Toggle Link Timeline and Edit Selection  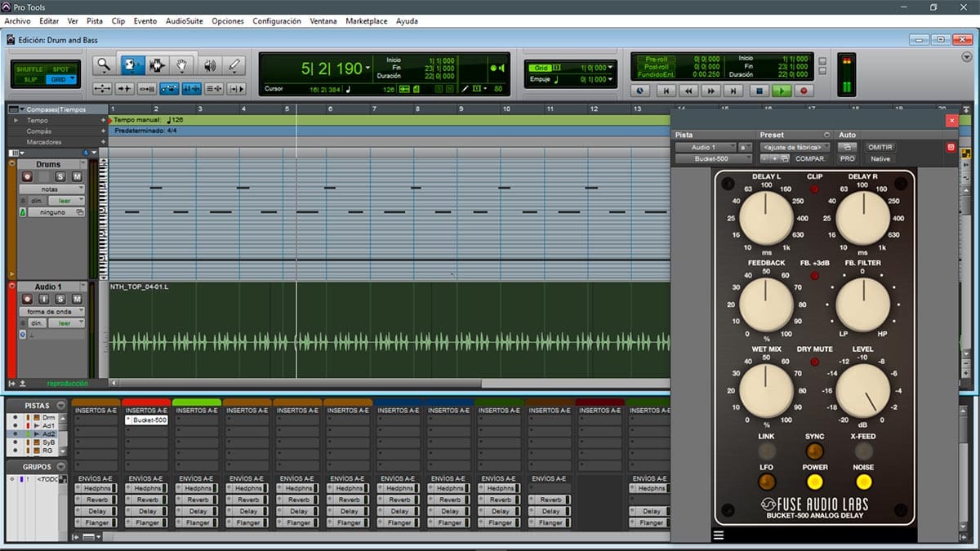(192, 88)
